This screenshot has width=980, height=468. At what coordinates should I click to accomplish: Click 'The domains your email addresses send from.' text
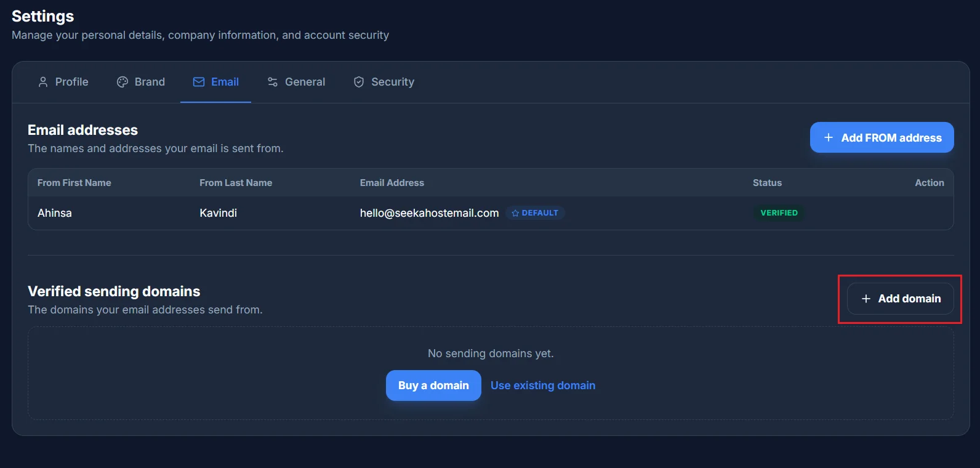coord(145,310)
